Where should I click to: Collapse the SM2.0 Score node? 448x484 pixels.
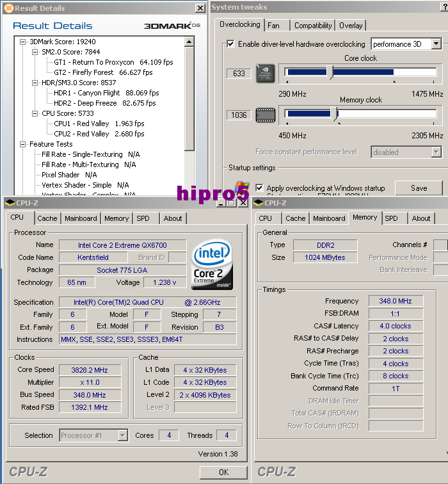pos(35,52)
